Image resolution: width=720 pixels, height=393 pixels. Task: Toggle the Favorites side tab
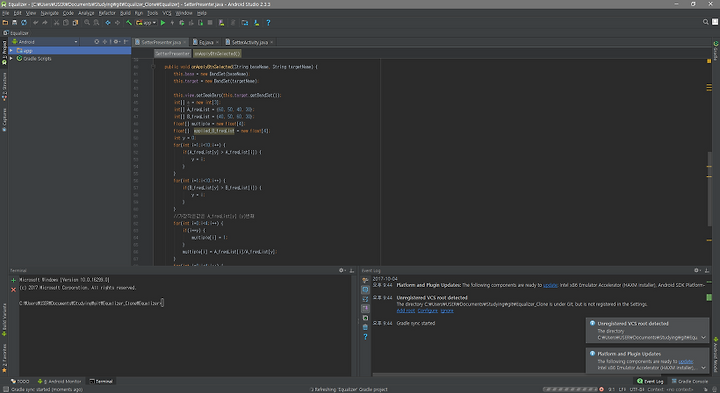point(4,358)
